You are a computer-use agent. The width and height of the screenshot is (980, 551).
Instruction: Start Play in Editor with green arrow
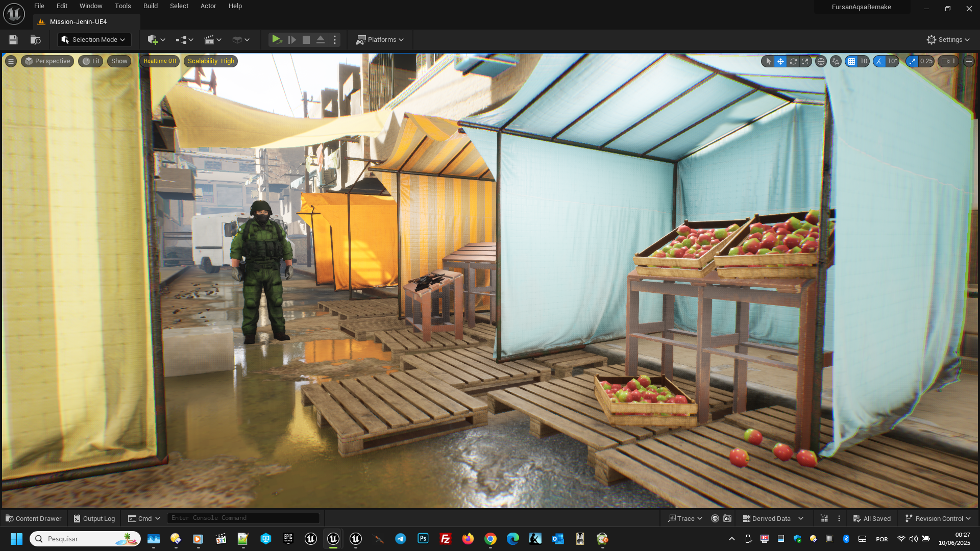[x=276, y=40]
